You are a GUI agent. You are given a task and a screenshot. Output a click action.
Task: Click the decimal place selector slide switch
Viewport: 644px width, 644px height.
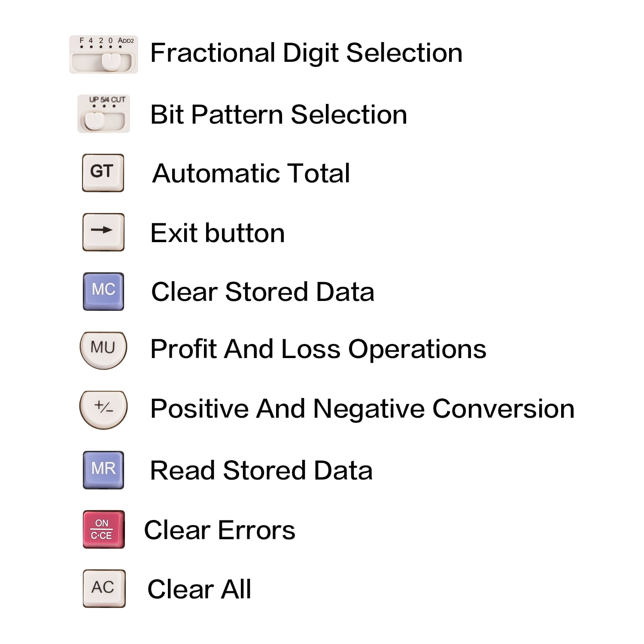tap(103, 55)
